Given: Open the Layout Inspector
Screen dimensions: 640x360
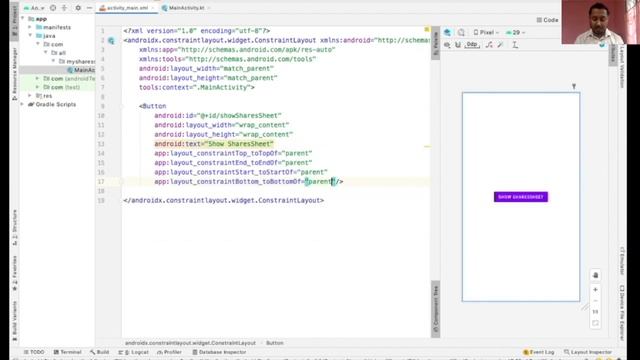Looking at the screenshot, I should click(588, 352).
